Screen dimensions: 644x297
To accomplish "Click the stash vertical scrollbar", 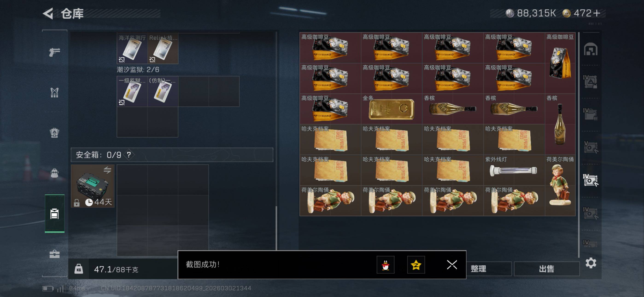I will pyautogui.click(x=579, y=145).
